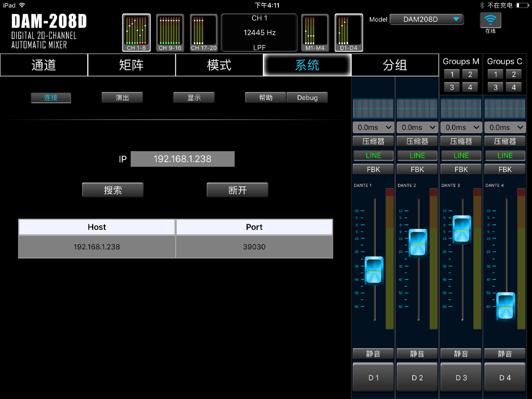Open the CH 1-8 meter bank

(136, 33)
